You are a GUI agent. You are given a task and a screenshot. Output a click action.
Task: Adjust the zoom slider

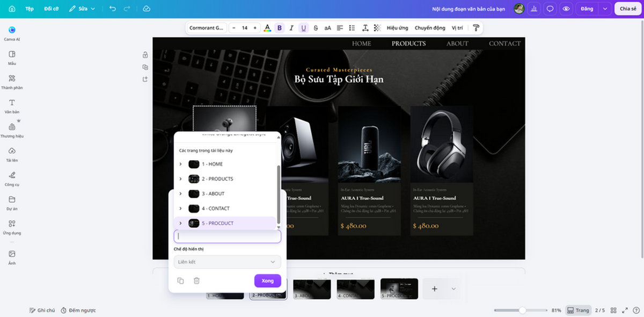click(x=522, y=310)
